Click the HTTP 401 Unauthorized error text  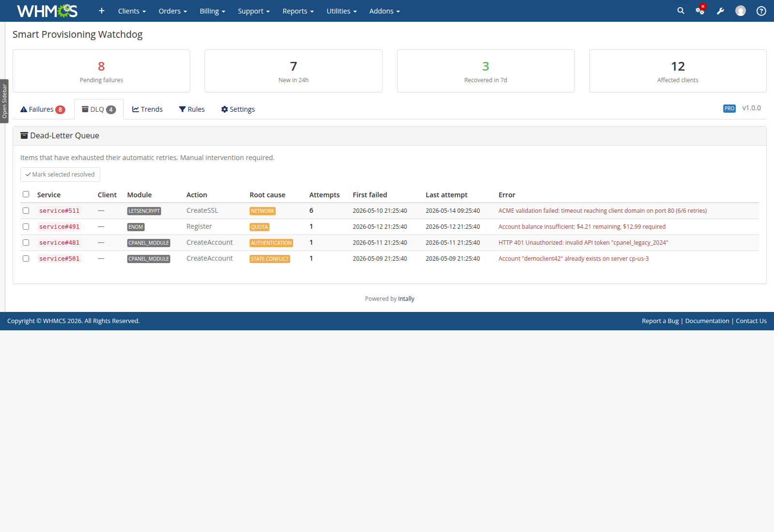click(583, 243)
